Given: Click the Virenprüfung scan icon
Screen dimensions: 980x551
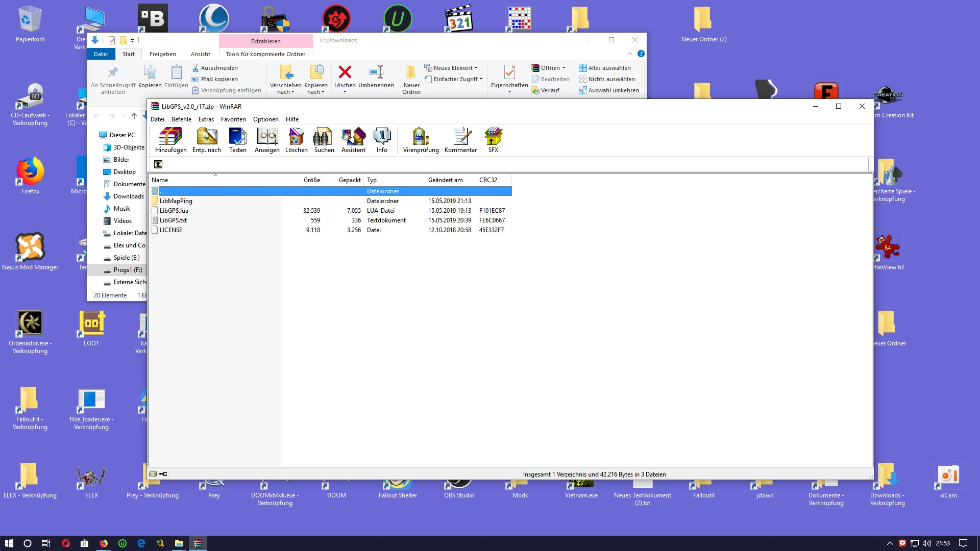Looking at the screenshot, I should point(421,140).
